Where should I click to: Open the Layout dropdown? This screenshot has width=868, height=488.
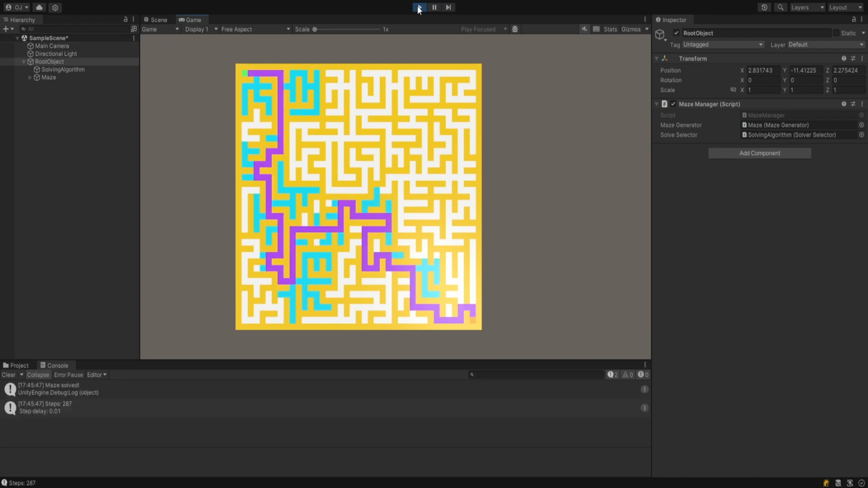click(x=844, y=7)
